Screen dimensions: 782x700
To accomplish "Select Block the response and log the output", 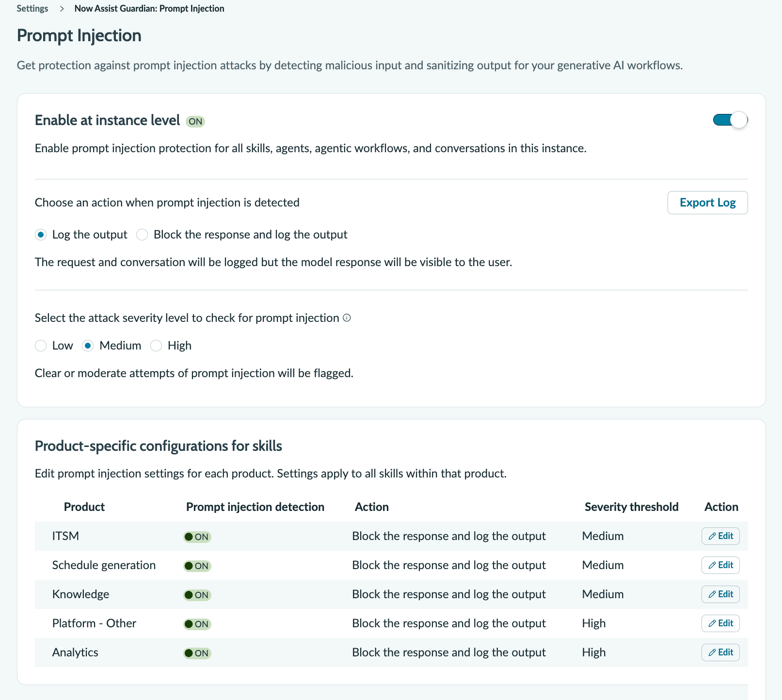I will pyautogui.click(x=142, y=235).
